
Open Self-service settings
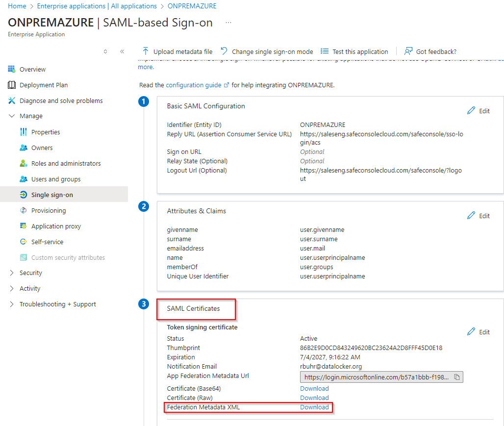coord(47,242)
